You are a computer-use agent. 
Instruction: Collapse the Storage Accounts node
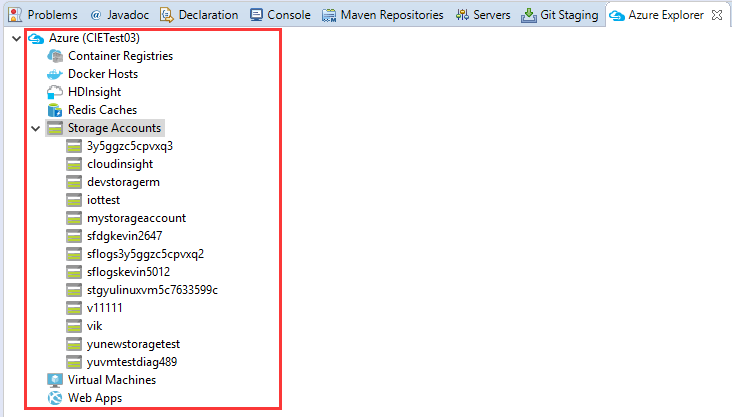(36, 128)
